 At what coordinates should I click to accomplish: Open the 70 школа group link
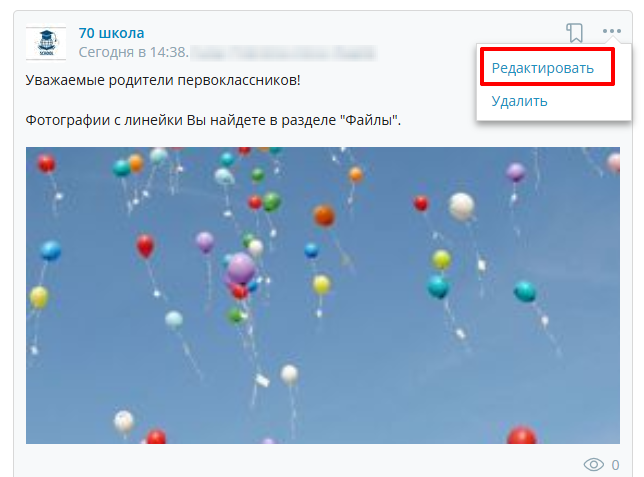[x=111, y=33]
